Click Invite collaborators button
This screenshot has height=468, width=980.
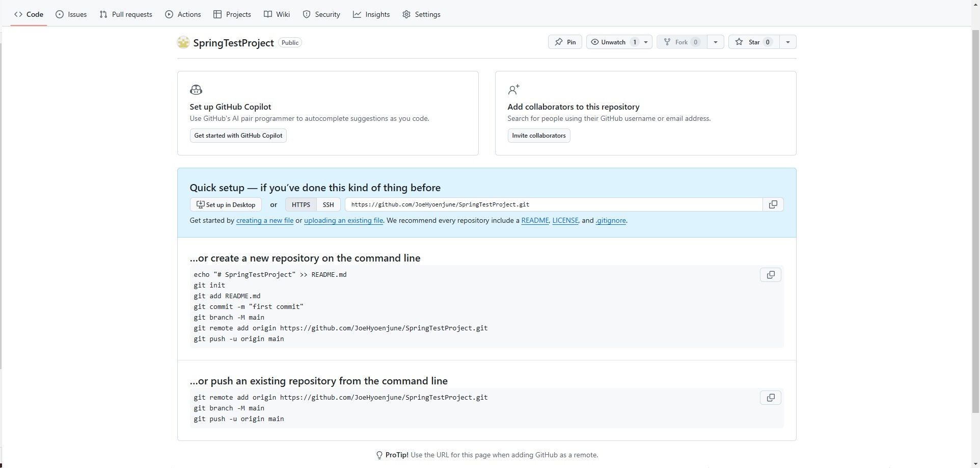tap(539, 136)
